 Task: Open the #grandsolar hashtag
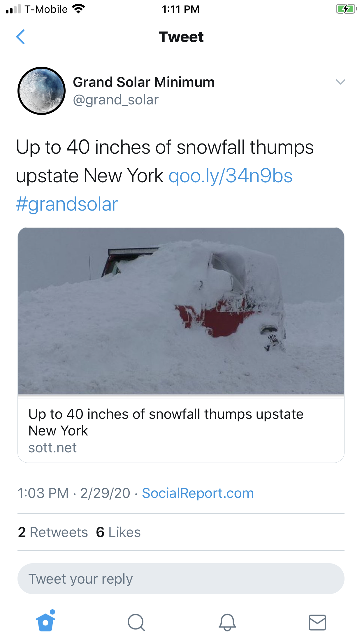tap(67, 204)
